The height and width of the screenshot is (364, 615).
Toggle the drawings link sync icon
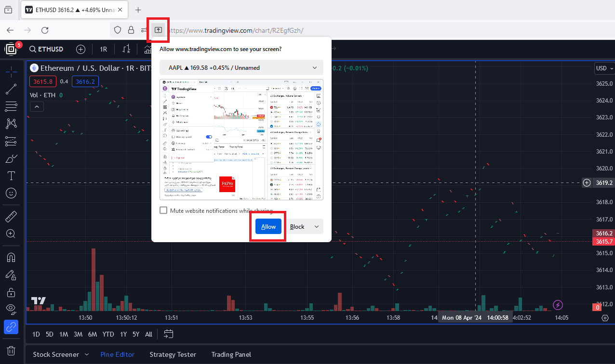click(x=11, y=327)
